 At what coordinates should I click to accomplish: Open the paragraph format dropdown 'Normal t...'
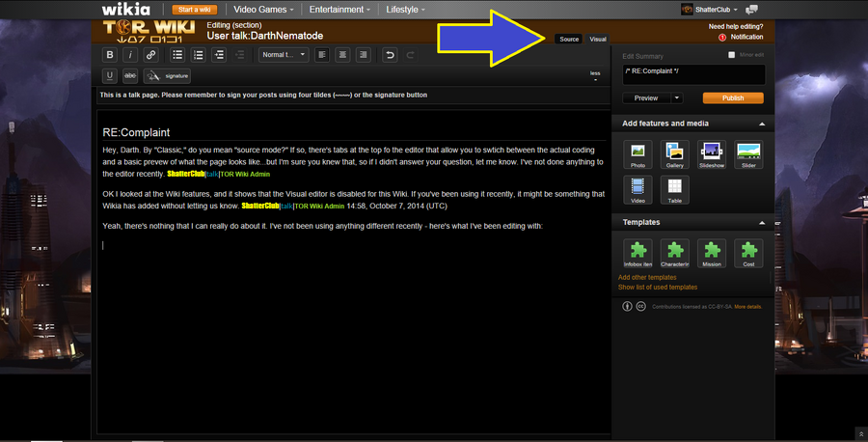click(284, 55)
